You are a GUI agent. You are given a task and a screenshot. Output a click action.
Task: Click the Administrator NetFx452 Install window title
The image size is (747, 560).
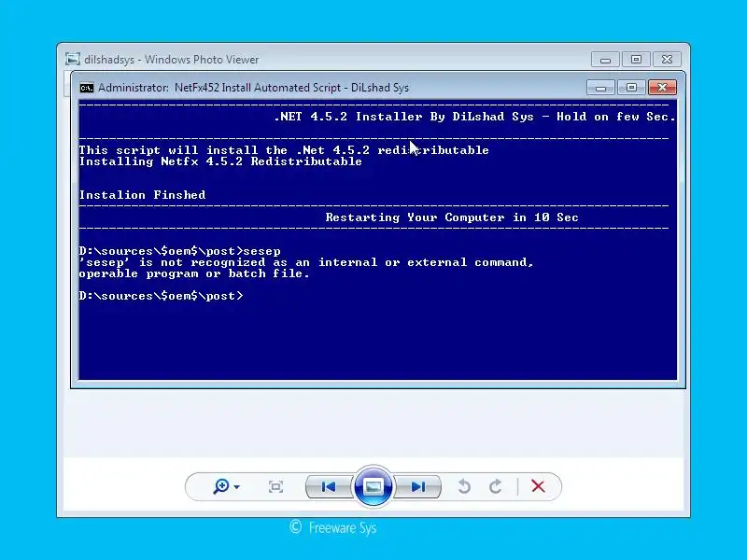pos(253,88)
